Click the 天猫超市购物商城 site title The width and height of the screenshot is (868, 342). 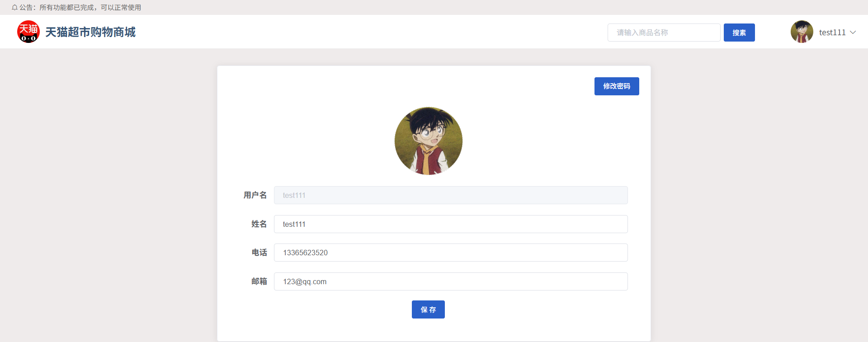[x=90, y=32]
